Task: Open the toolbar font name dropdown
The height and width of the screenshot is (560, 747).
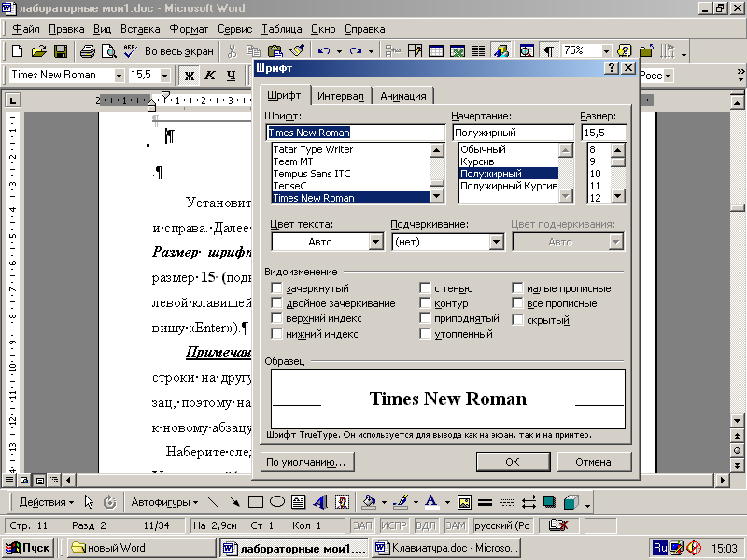Action: pos(120,76)
